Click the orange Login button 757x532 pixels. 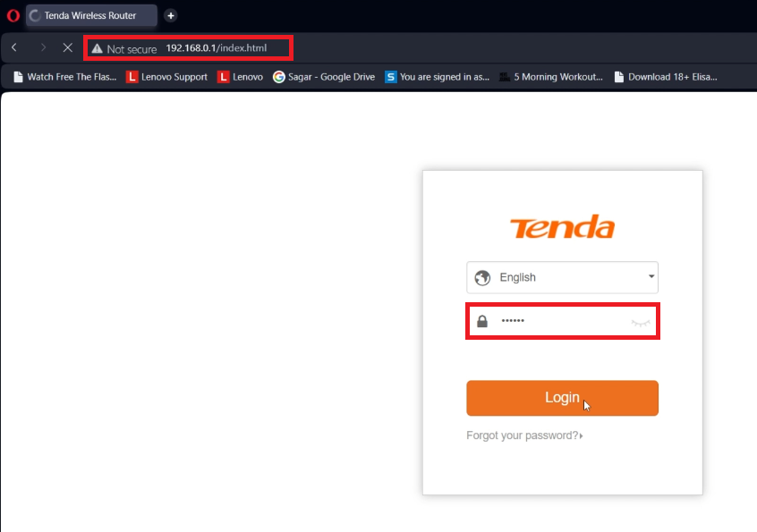(563, 398)
